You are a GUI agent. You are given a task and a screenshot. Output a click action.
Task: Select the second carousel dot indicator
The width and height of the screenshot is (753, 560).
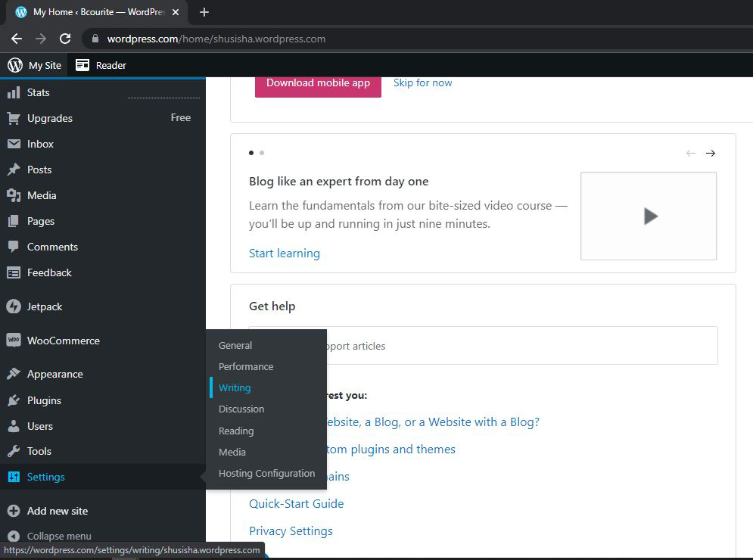click(262, 153)
